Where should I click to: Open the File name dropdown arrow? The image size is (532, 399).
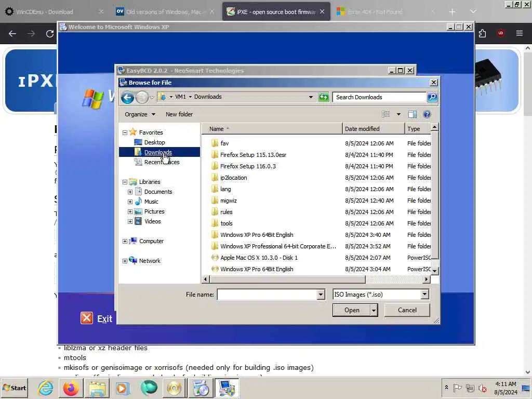321,295
